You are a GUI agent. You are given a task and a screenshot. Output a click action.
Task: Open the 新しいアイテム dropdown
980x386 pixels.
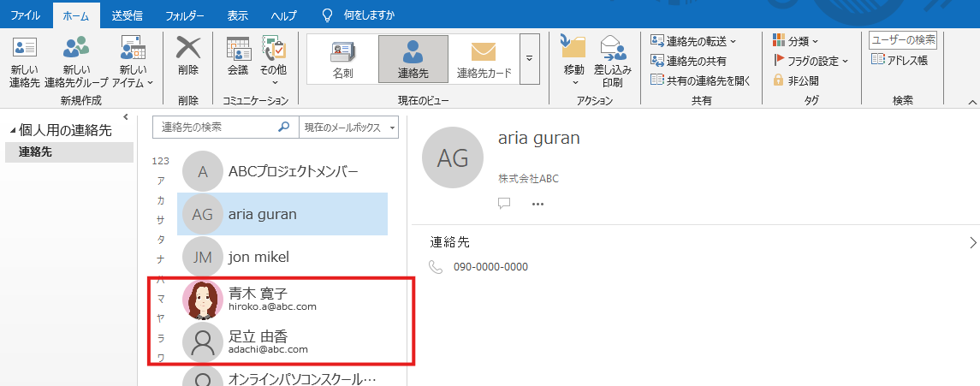(x=134, y=62)
